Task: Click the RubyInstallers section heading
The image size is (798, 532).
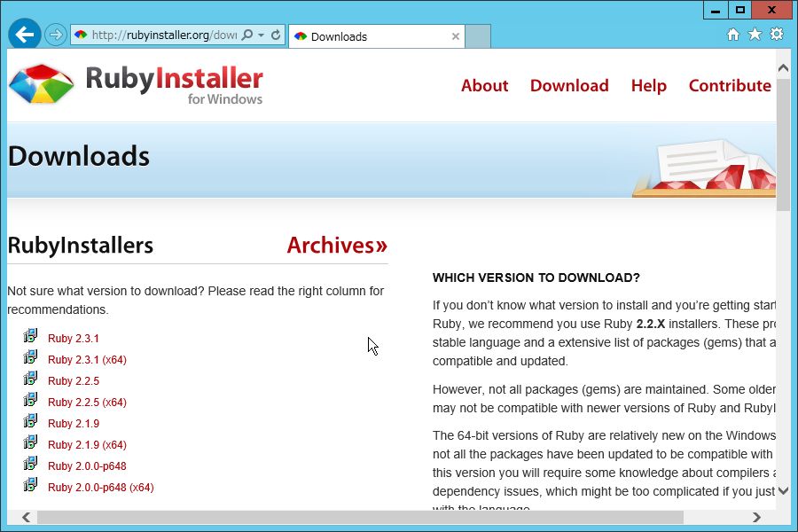Action: [x=81, y=246]
